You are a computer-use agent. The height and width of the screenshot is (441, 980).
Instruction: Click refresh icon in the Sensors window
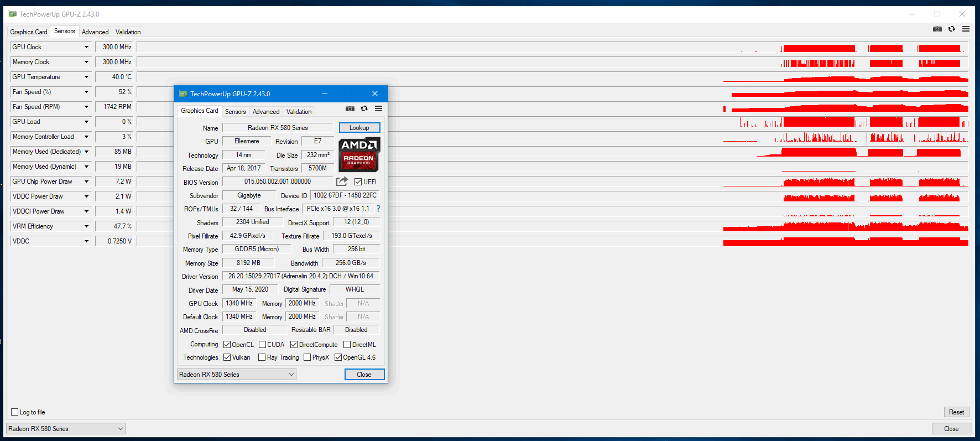pos(951,29)
